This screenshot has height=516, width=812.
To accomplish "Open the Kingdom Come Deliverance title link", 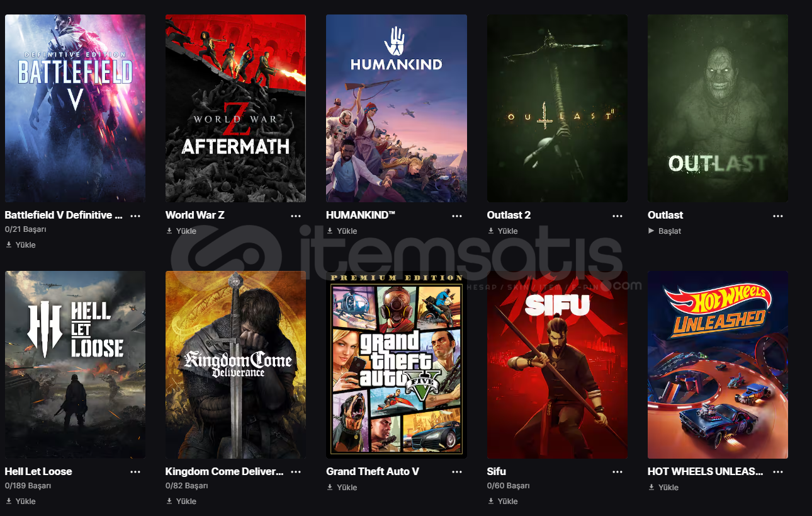I will [225, 472].
